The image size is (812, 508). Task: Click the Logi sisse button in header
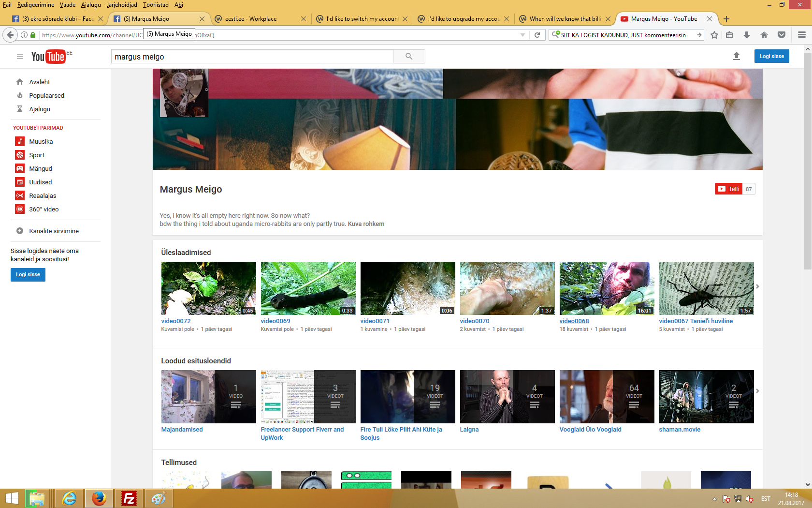(771, 56)
